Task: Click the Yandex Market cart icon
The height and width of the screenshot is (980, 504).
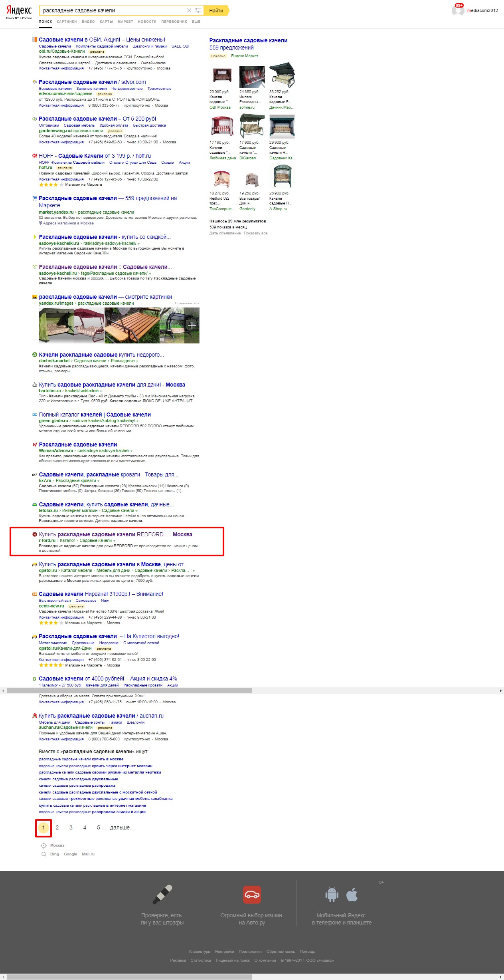Action: pyautogui.click(x=35, y=198)
